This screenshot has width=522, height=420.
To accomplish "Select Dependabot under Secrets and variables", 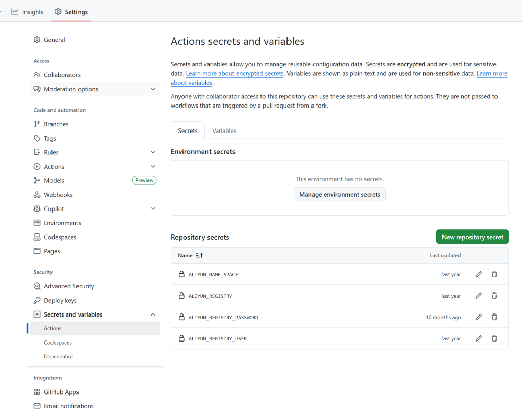I will pos(59,357).
